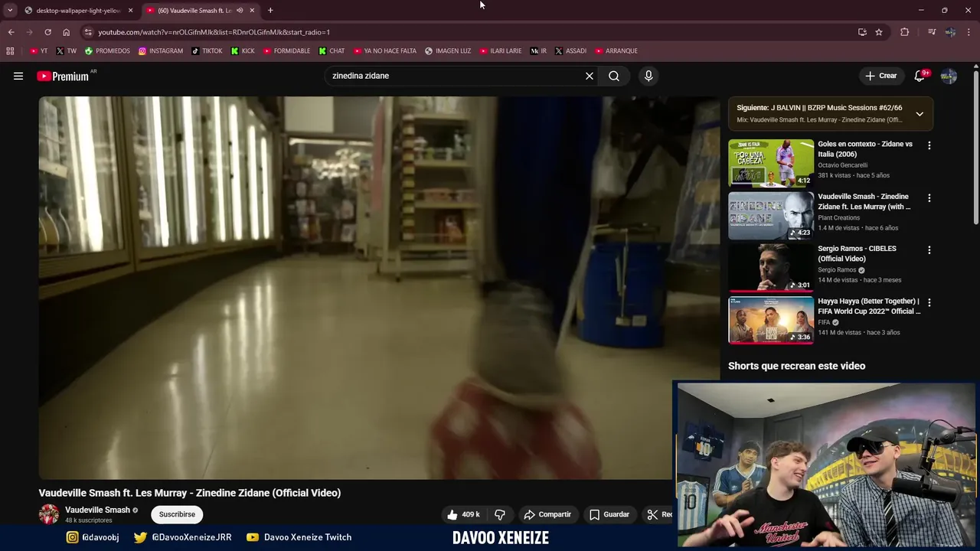Open Goles en contexto video thumbnail
Screen dimensions: 980x551
(771, 163)
